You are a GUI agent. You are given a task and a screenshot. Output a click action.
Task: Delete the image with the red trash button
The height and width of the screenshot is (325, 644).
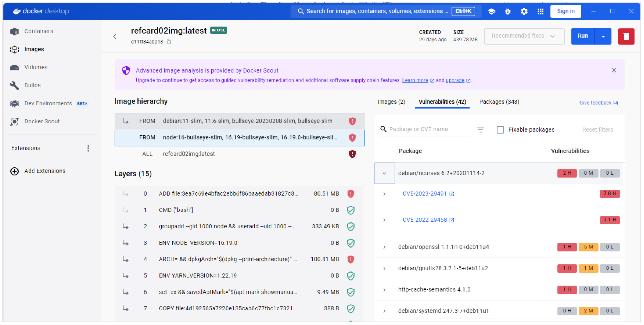626,36
